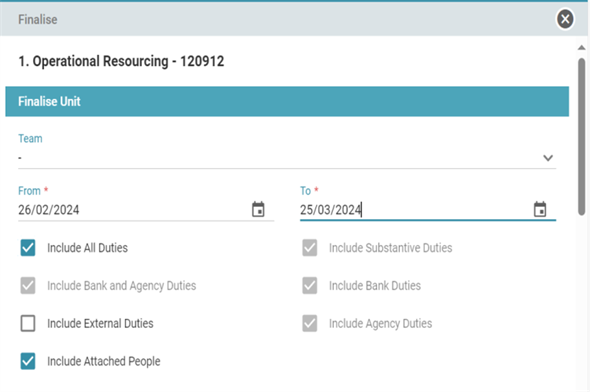
Task: Click the Operational Resourcing - 120912 heading
Action: [121, 61]
